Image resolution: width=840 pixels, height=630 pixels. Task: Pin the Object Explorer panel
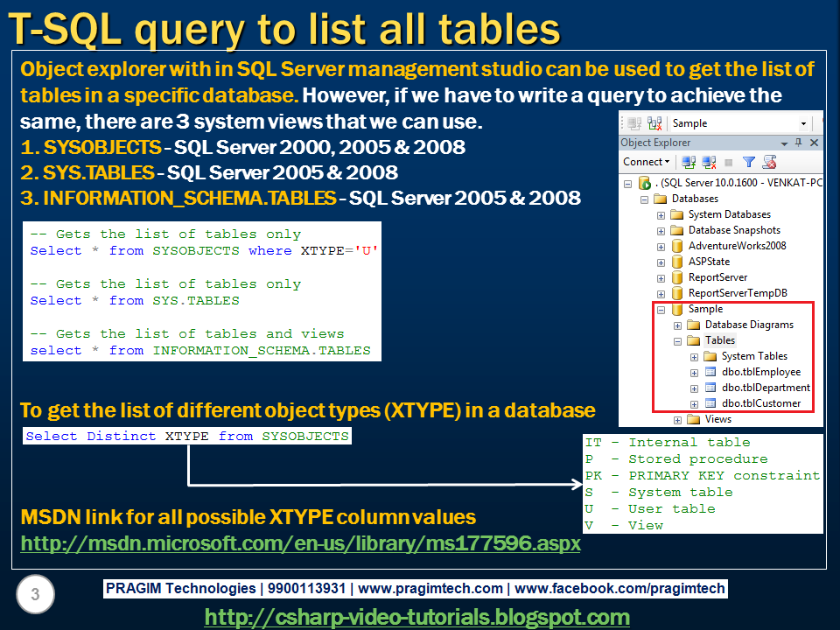pos(799,143)
